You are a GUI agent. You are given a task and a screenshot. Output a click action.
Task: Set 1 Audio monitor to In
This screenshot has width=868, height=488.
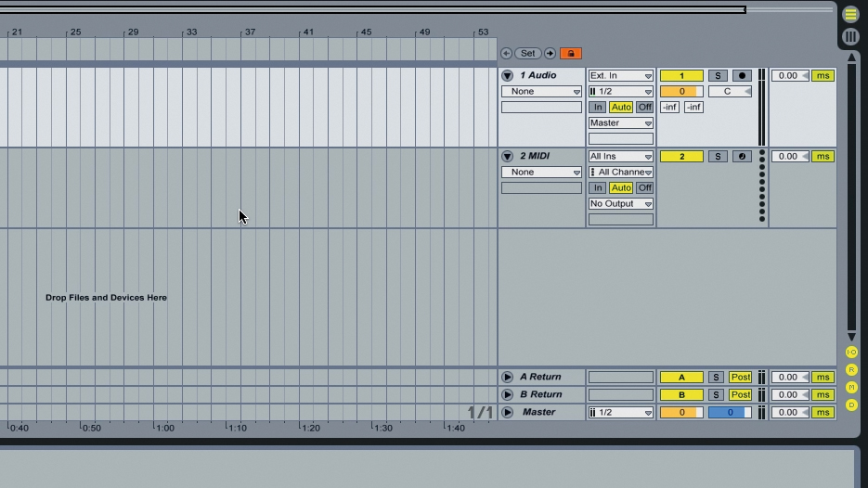pos(597,108)
